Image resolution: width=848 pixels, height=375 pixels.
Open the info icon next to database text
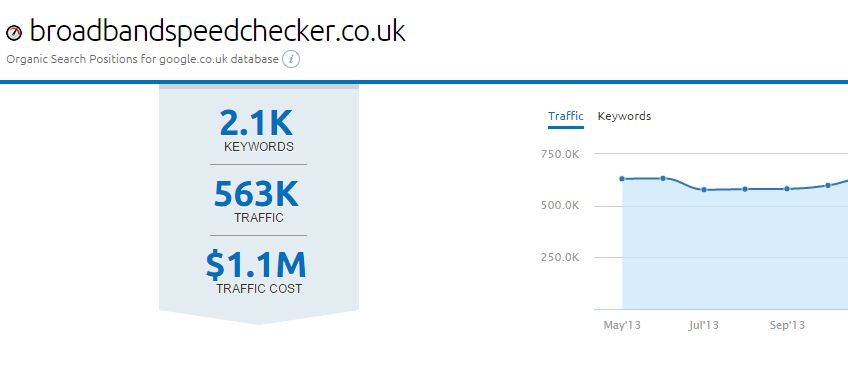291,59
